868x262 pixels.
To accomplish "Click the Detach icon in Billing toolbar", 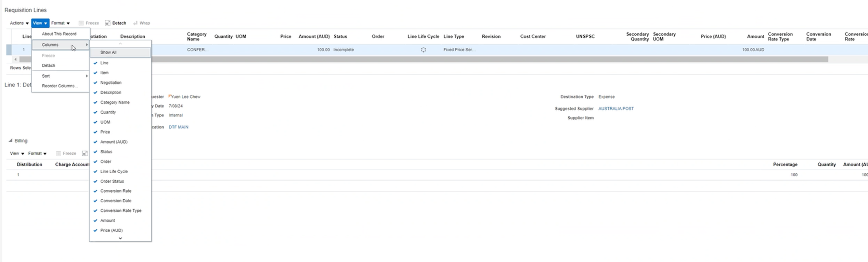I will (x=85, y=153).
